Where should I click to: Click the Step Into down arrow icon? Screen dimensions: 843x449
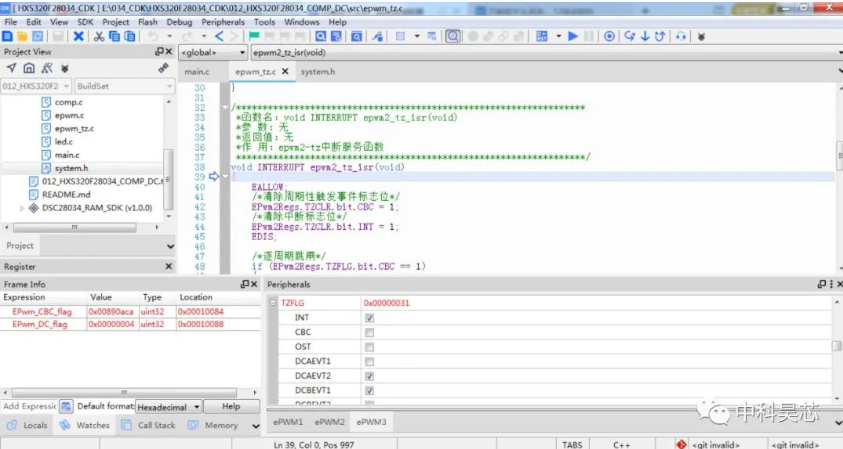coord(645,36)
